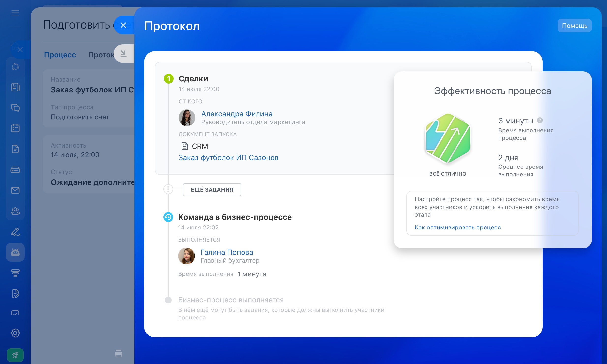Open the mail envelope icon in sidebar
The image size is (607, 364).
pyautogui.click(x=15, y=190)
